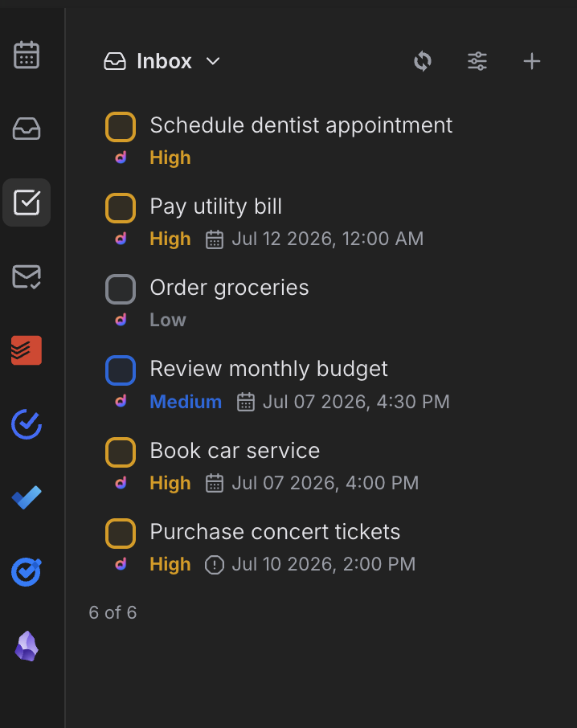This screenshot has height=728, width=577.
Task: Open the Obsidian purple crystal icon
Action: coord(27,646)
